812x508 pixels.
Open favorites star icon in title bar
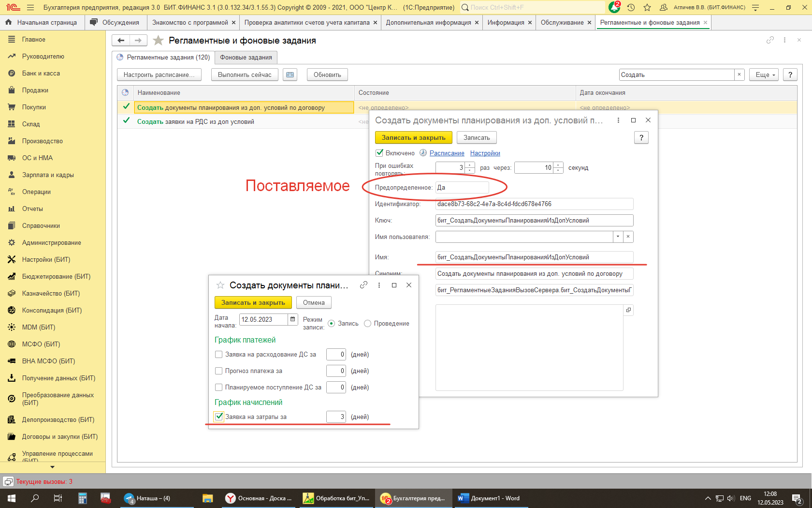647,7
